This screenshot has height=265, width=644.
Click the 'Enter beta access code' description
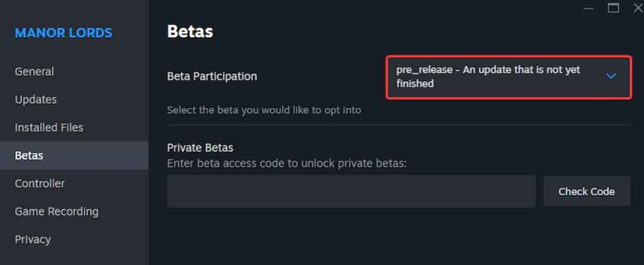point(287,163)
